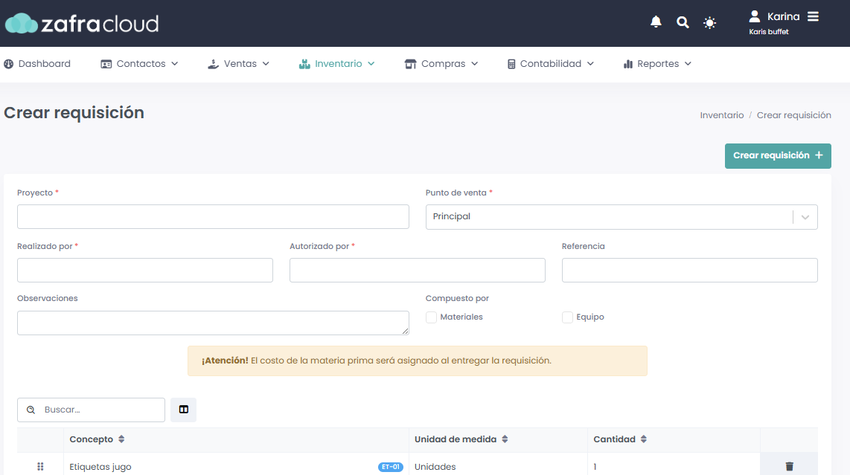The image size is (850, 475).
Task: Click the Proyecto input field
Action: tap(213, 217)
